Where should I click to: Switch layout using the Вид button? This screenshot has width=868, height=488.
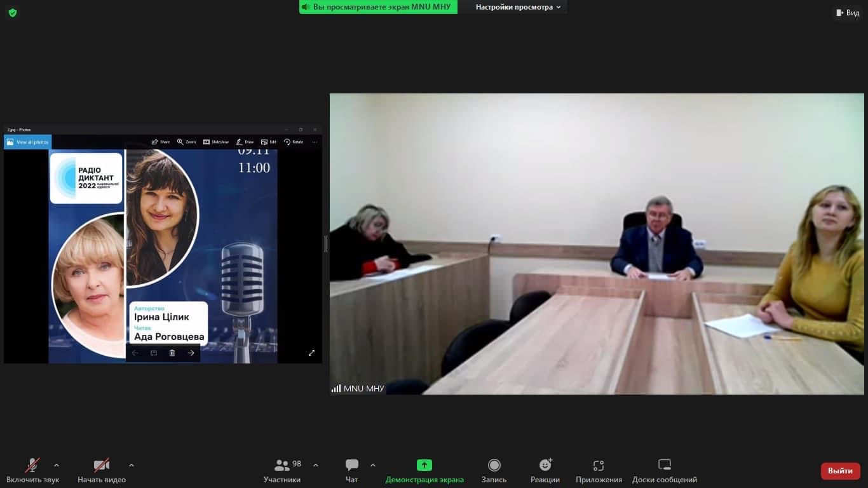848,13
